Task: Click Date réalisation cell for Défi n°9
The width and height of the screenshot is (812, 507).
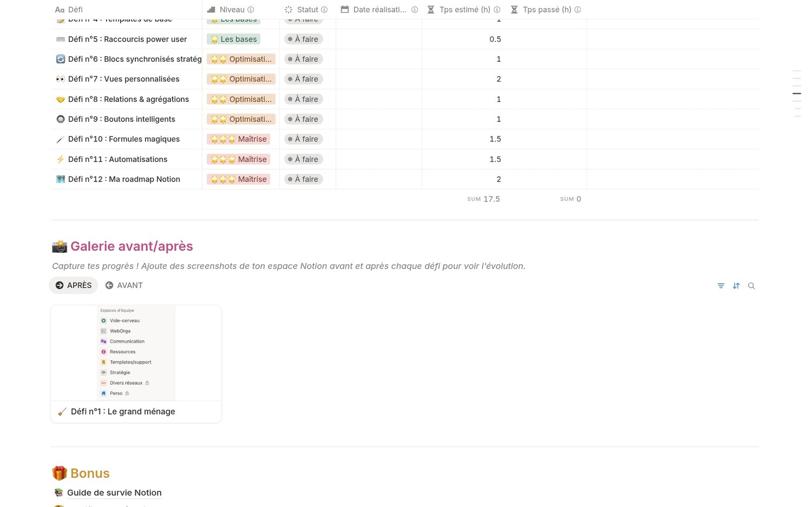Action: (x=379, y=119)
